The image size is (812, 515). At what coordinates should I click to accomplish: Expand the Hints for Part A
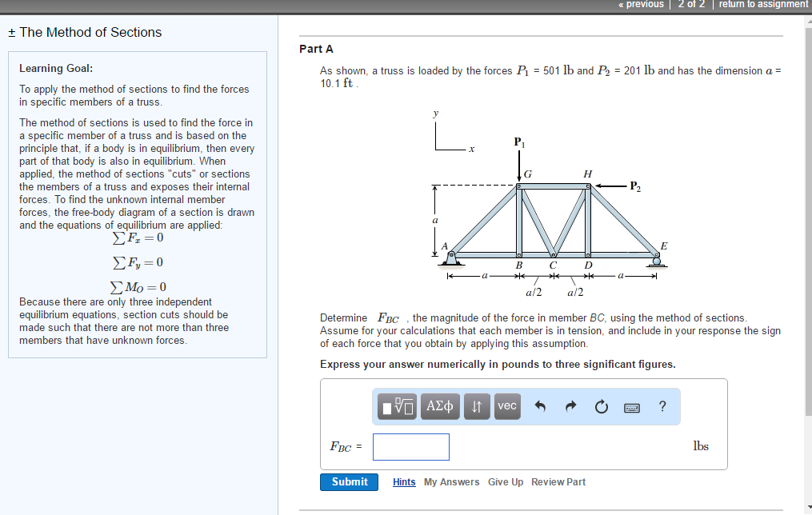point(403,481)
